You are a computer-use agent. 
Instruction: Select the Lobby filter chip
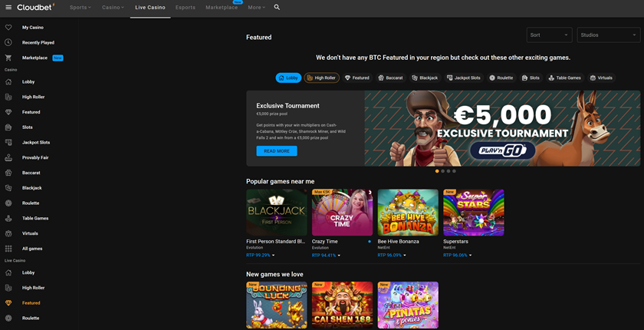(x=288, y=78)
